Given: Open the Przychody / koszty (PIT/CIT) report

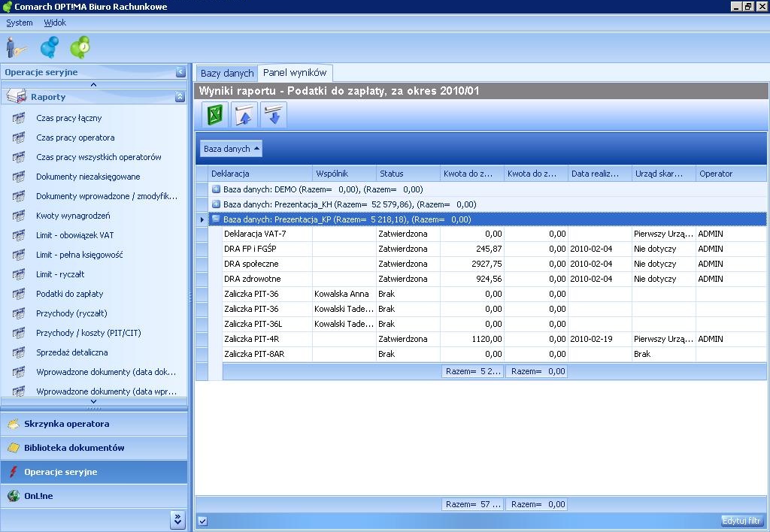Looking at the screenshot, I should coord(89,333).
